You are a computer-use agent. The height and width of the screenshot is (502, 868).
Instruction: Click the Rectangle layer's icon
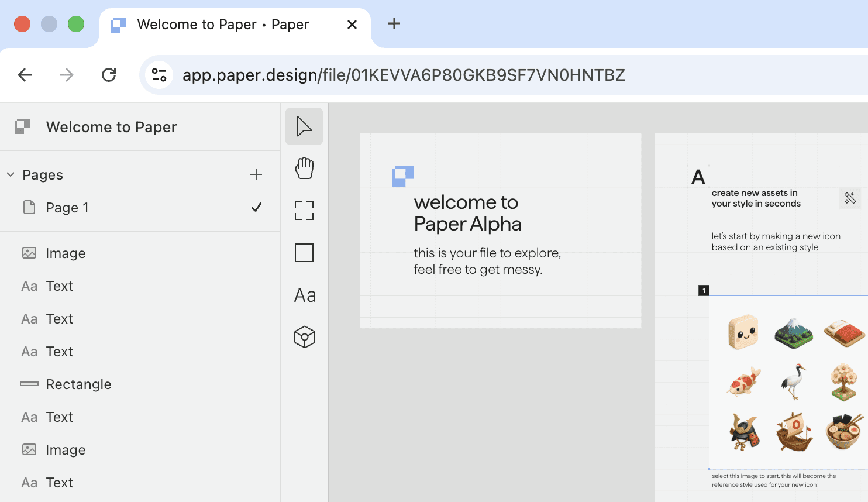click(x=29, y=384)
